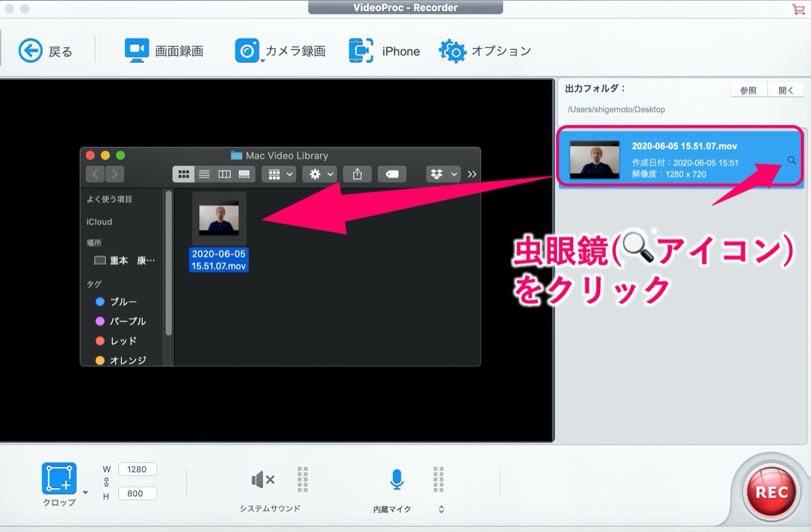Click the クロップ crop tool icon
This screenshot has height=532, width=811.
click(x=59, y=479)
